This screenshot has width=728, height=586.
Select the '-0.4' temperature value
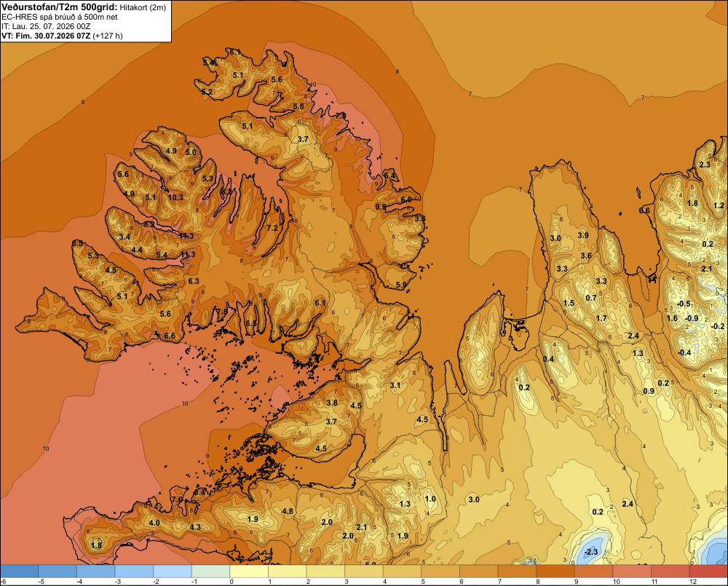(x=684, y=352)
